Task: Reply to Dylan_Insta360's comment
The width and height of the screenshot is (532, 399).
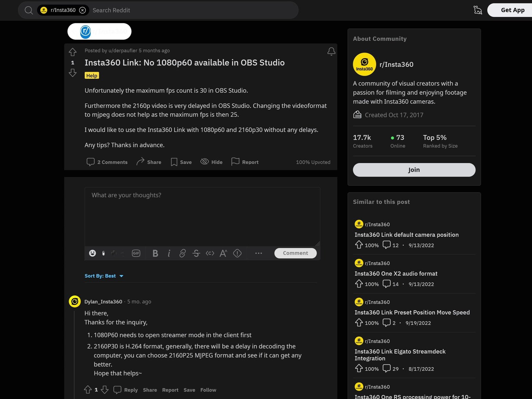Action: (x=126, y=390)
